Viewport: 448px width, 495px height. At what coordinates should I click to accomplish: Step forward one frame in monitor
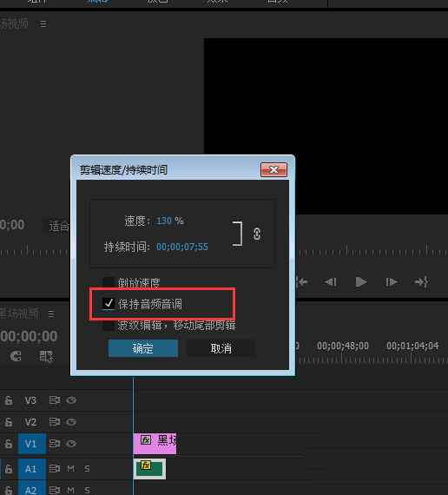[392, 281]
